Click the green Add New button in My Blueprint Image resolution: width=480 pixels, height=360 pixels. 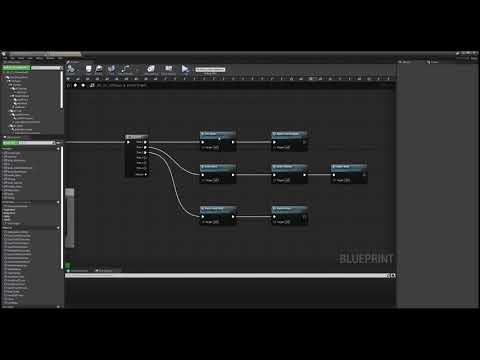tap(10, 143)
